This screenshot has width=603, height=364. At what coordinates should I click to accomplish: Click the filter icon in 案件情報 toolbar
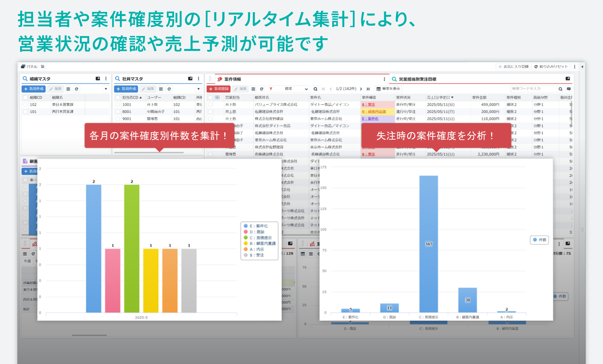coord(271,89)
